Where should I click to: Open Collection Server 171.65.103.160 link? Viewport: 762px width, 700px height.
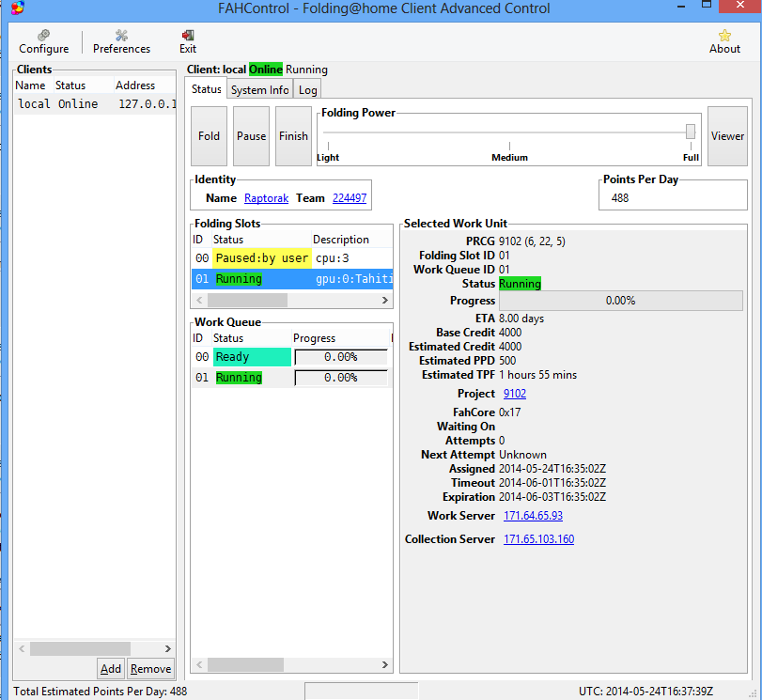click(x=539, y=539)
